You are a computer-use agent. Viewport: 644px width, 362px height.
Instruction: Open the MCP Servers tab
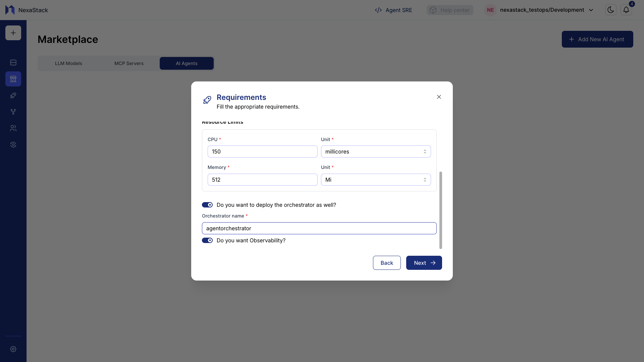point(129,63)
